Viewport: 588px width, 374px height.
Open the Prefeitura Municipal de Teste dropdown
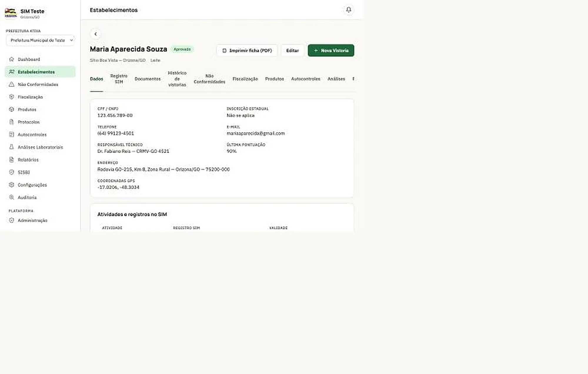(40, 40)
